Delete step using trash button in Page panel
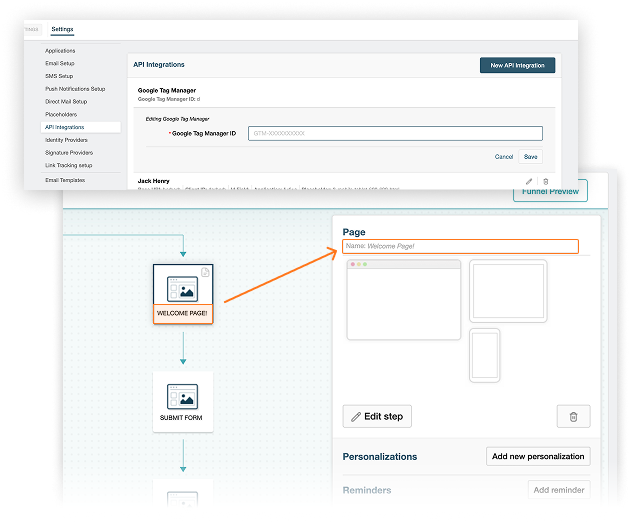Viewport: 631px width, 532px height. point(573,417)
